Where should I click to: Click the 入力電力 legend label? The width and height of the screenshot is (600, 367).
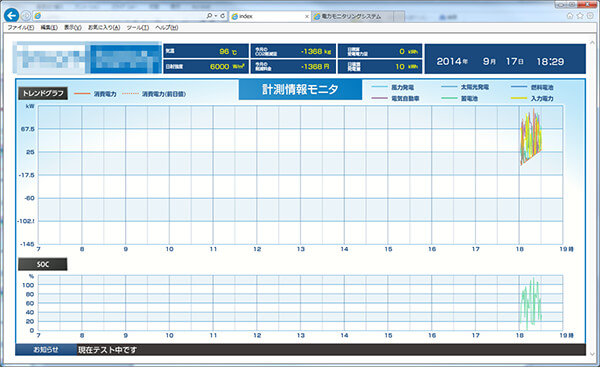tap(542, 98)
